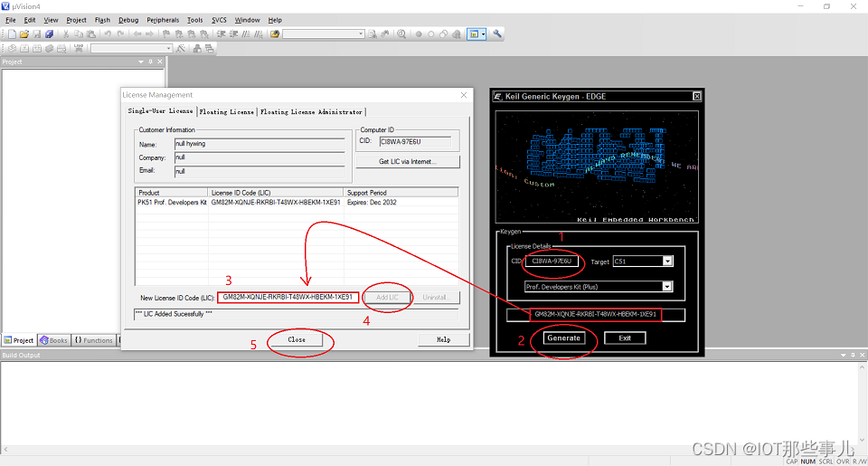The width and height of the screenshot is (868, 466).
Task: Close the License Management dialog with the Close button
Action: point(297,339)
